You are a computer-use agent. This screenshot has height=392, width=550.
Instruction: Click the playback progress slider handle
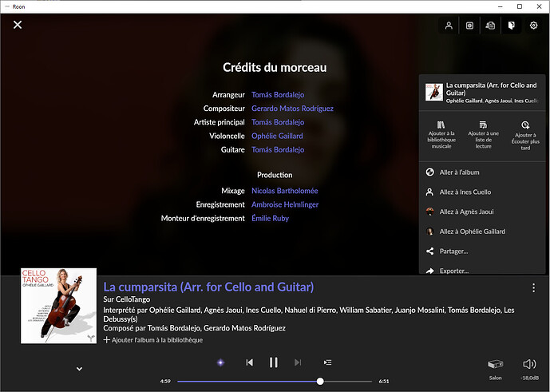click(x=320, y=381)
